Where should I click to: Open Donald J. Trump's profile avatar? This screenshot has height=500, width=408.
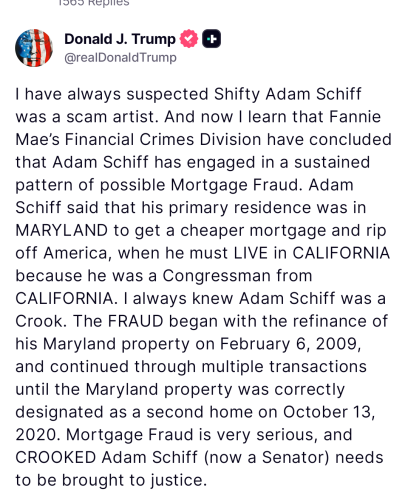pos(34,48)
